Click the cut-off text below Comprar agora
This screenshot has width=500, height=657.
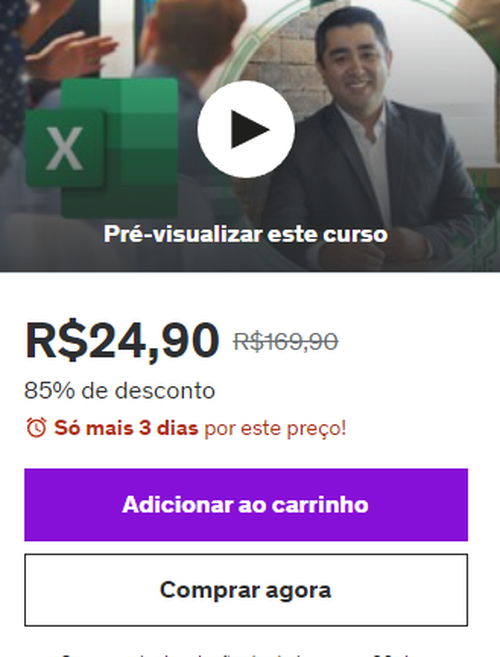[246, 654]
